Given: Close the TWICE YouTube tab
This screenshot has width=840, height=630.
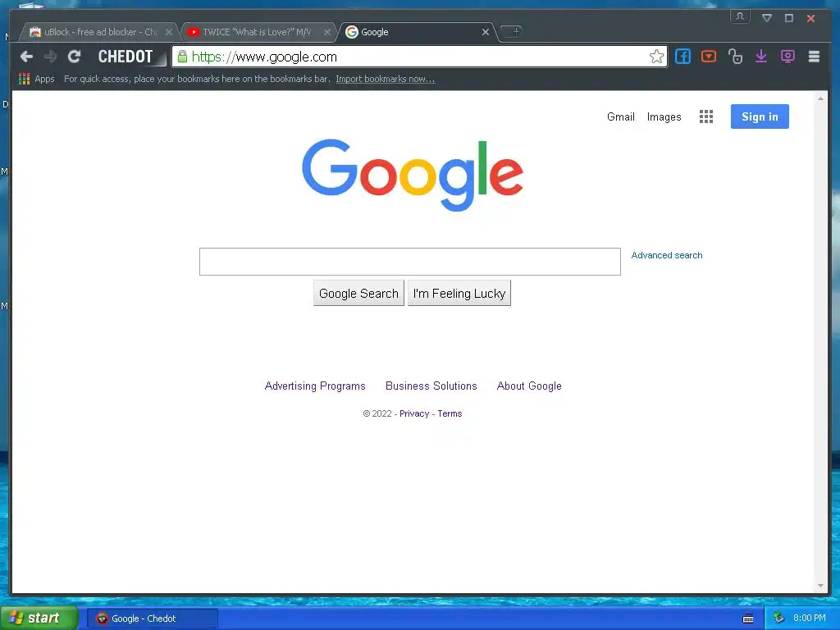Looking at the screenshot, I should [x=326, y=32].
